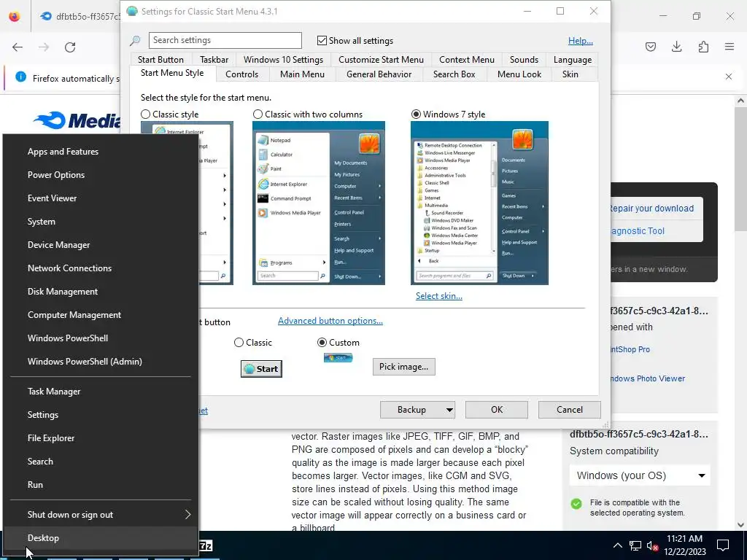Open the Firefox Pocket save icon
Screen dimensions: 747x560
(x=650, y=47)
